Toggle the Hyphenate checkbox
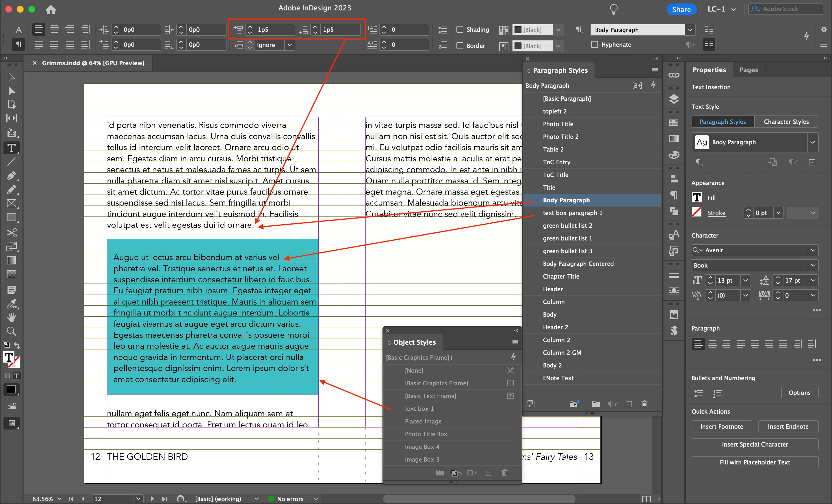Image resolution: width=832 pixels, height=504 pixels. [594, 44]
